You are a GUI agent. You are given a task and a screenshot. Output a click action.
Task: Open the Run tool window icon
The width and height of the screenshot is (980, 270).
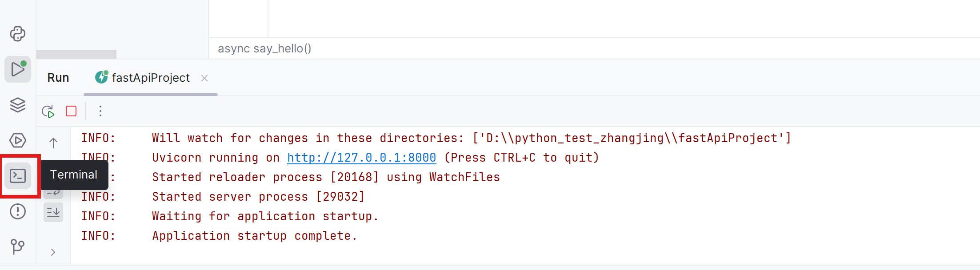(18, 69)
